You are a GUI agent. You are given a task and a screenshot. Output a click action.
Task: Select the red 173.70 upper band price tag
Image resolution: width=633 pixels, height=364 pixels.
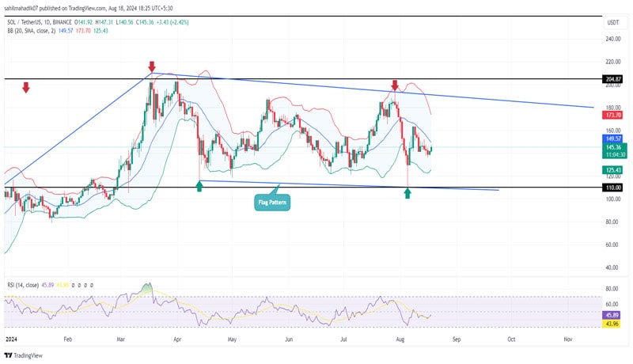612,115
